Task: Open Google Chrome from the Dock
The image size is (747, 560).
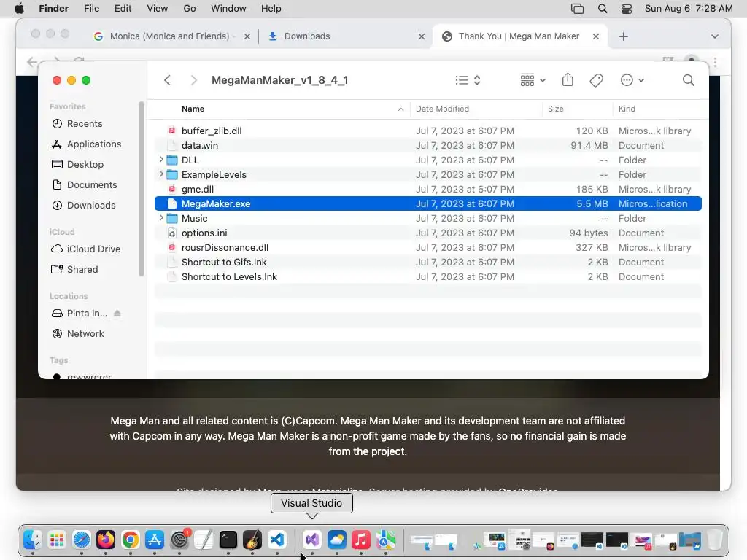Action: (x=130, y=540)
